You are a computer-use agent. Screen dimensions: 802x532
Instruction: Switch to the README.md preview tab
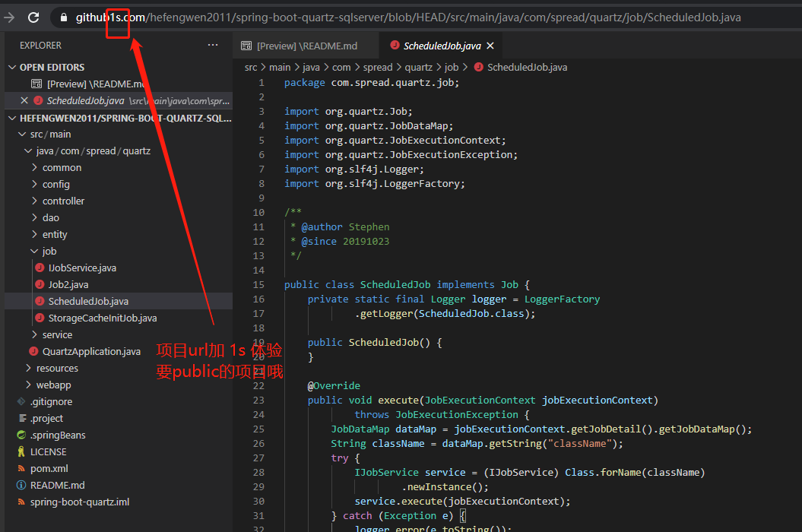point(306,46)
